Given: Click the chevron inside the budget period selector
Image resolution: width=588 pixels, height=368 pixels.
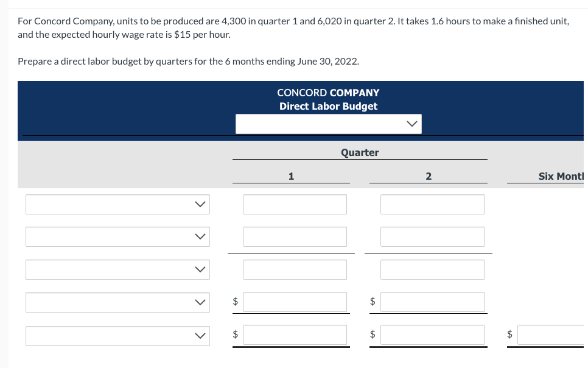Looking at the screenshot, I should [413, 124].
